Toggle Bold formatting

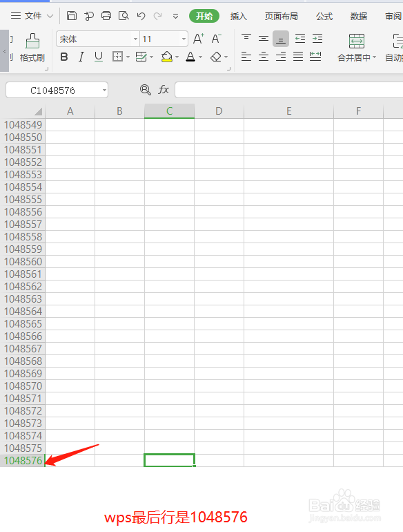pos(64,57)
